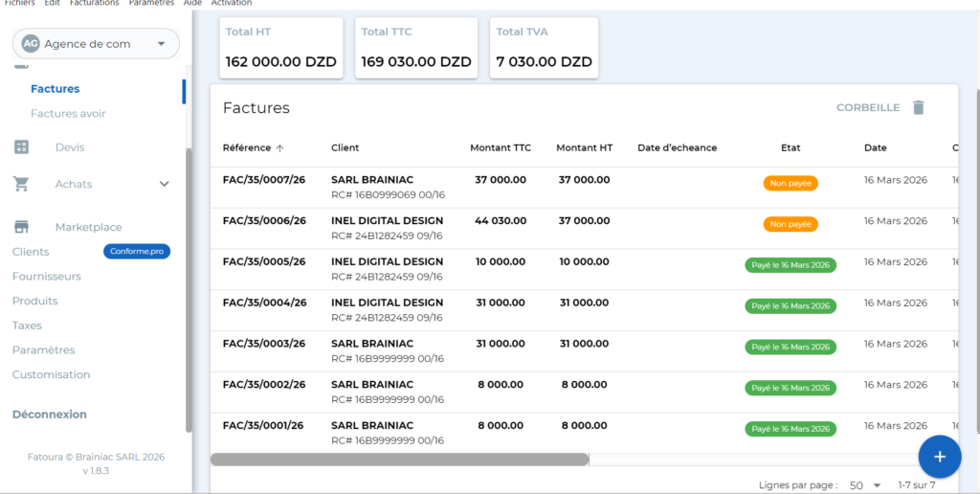Sort by Montant TTC column header
980x494 pixels.
[501, 148]
